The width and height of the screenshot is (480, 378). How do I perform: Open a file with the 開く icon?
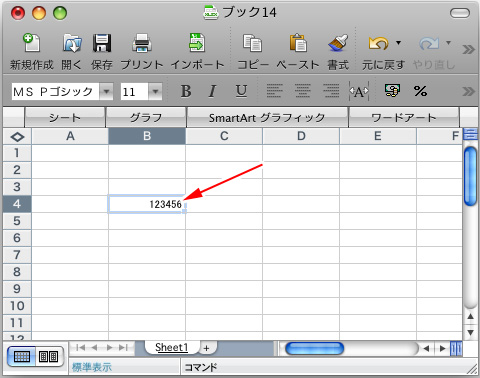72,43
